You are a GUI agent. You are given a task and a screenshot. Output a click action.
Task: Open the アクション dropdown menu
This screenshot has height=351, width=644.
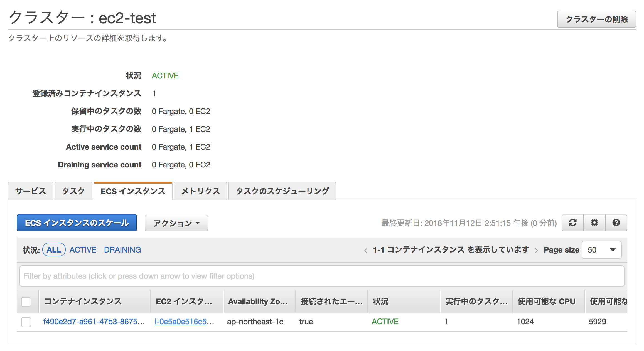click(176, 223)
